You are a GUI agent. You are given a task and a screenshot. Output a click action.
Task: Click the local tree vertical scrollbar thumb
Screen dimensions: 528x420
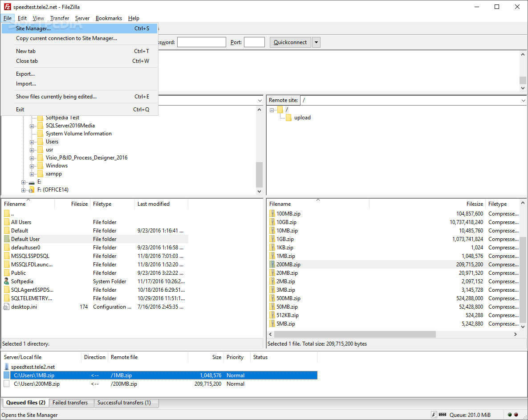coord(259,175)
